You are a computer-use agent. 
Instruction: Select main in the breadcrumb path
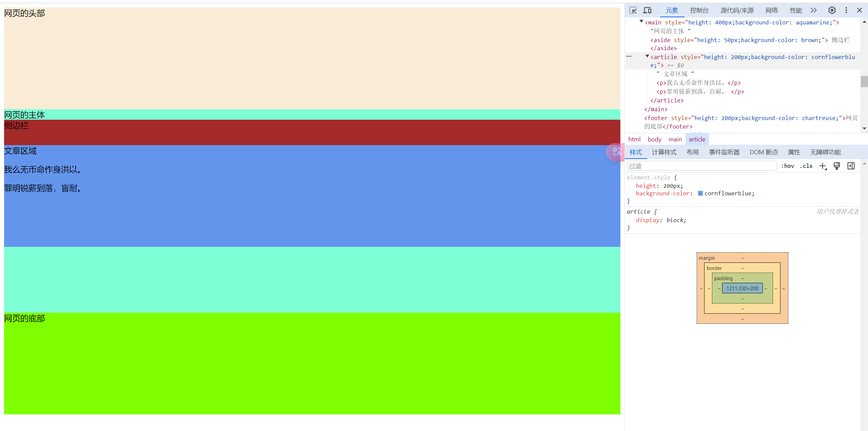coord(675,139)
